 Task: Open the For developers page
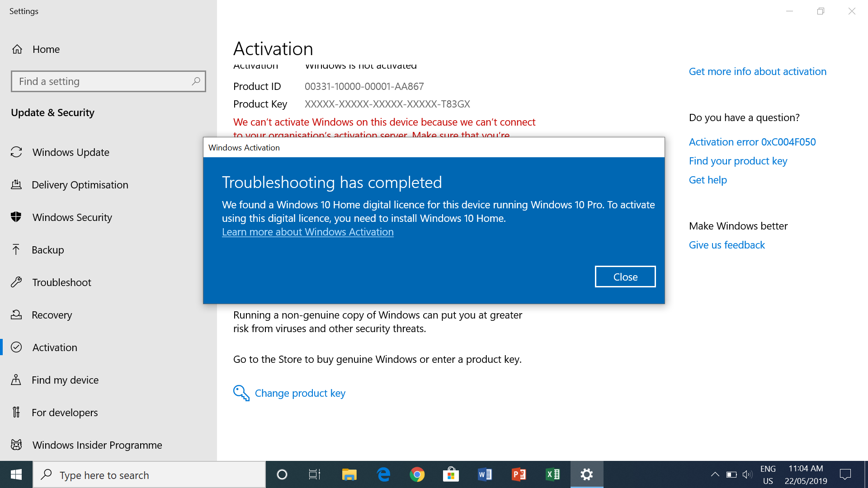pos(64,413)
